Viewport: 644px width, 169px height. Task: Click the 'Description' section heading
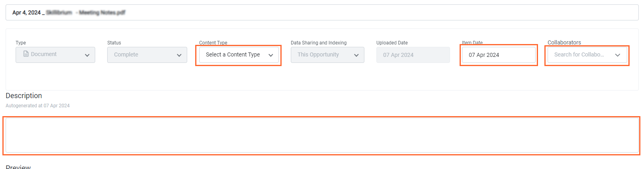tap(24, 96)
